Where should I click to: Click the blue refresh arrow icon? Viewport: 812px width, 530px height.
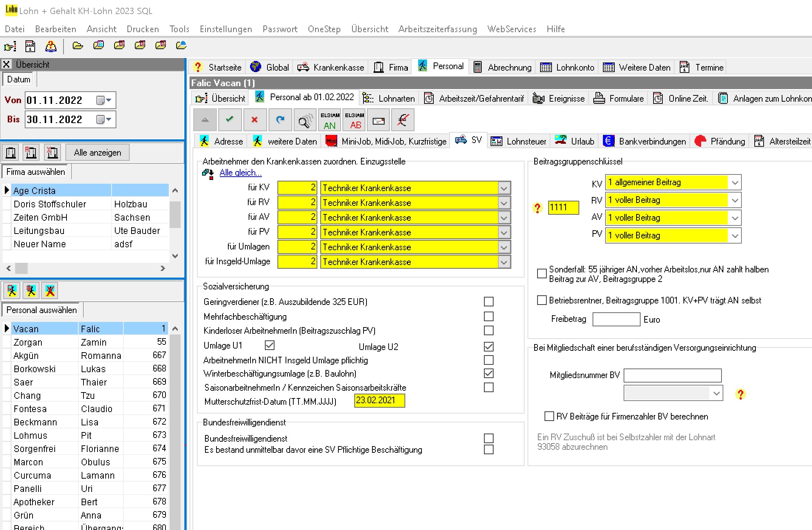tap(280, 120)
